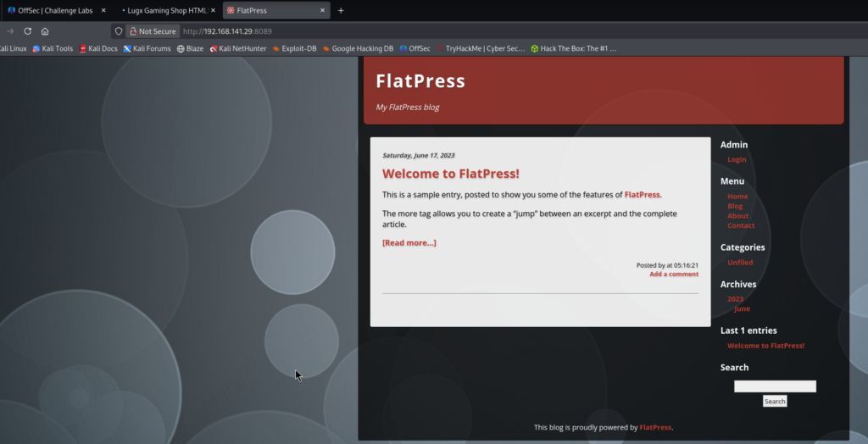
Task: Close the OffSec Challenge Labs tab
Action: (103, 11)
